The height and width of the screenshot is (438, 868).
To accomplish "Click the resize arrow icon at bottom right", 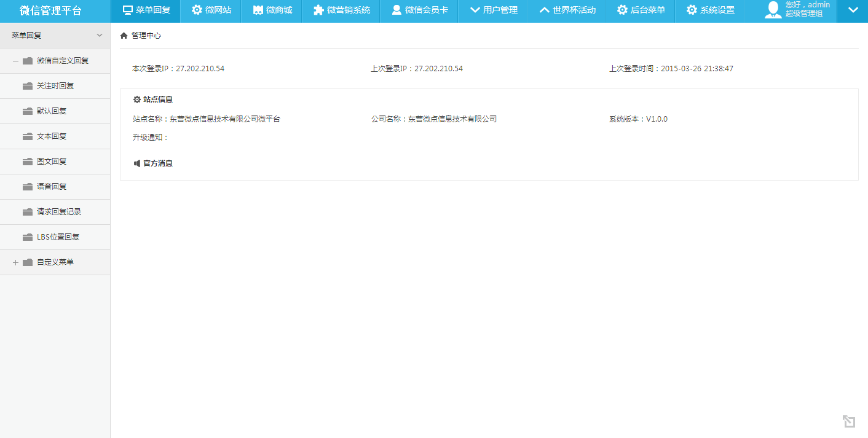I will pyautogui.click(x=849, y=421).
